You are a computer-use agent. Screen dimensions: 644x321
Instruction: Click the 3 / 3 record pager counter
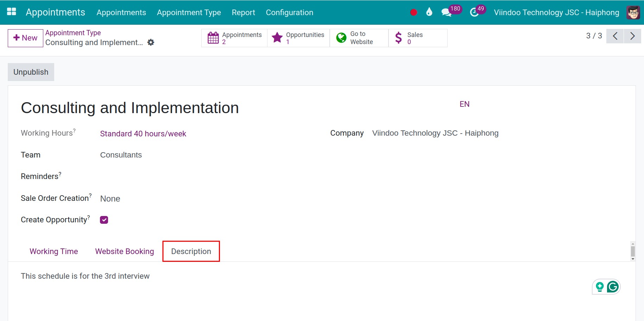pyautogui.click(x=594, y=36)
